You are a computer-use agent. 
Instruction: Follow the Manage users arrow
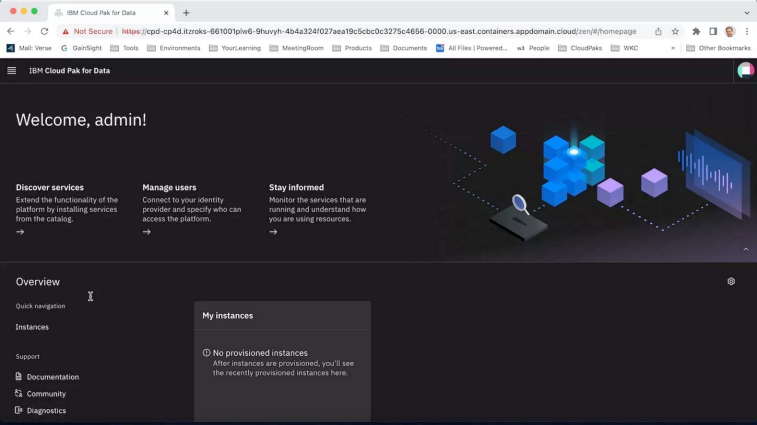pos(147,232)
